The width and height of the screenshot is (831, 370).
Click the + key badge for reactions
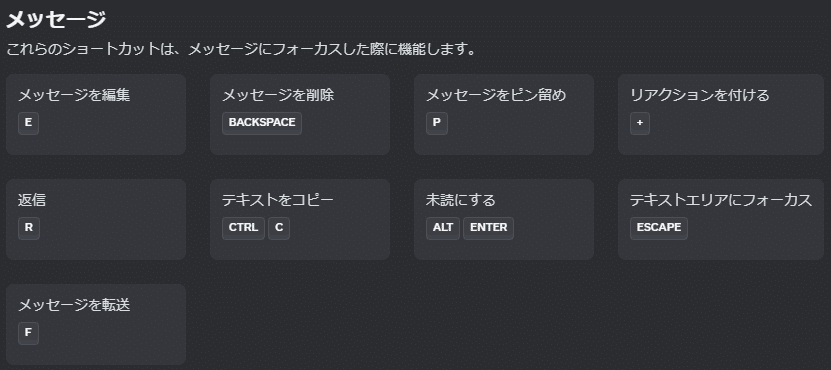[640, 123]
